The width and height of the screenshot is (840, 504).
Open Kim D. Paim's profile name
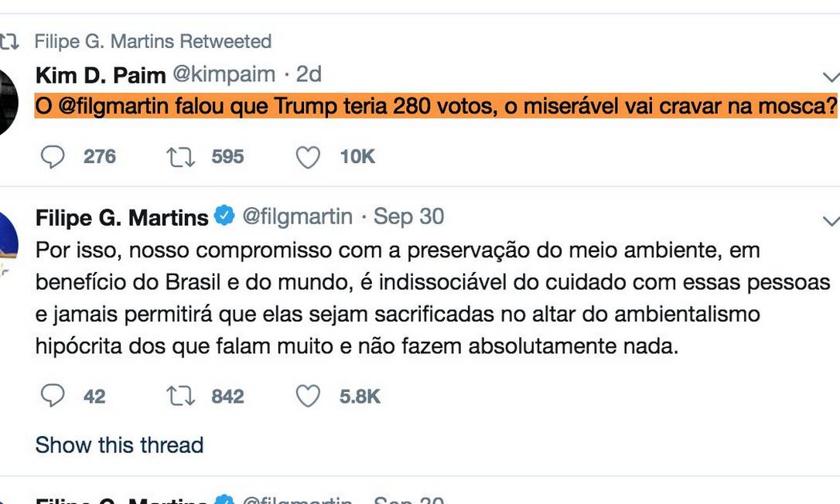pyautogui.click(x=101, y=75)
